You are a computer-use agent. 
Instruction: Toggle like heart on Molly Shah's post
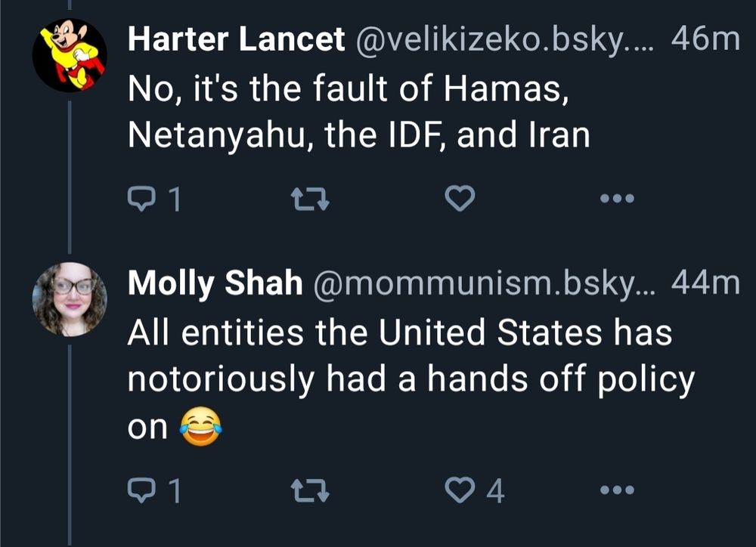[x=460, y=492]
